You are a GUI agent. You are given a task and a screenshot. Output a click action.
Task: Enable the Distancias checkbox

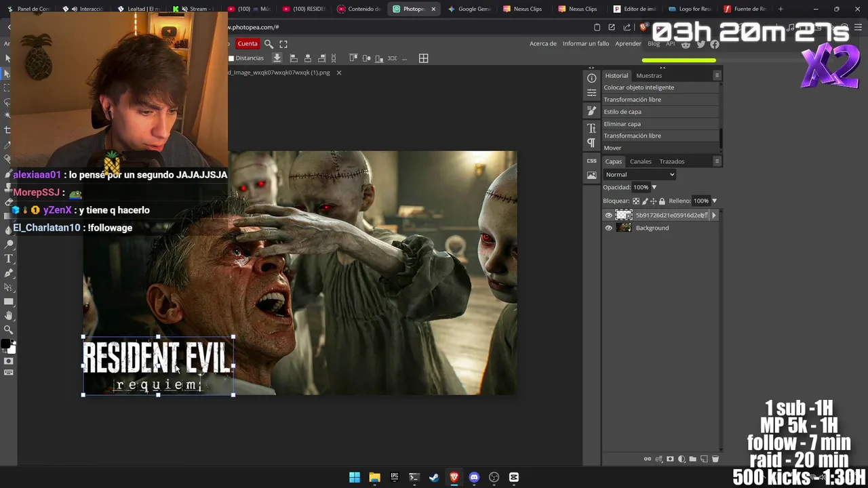tap(231, 58)
